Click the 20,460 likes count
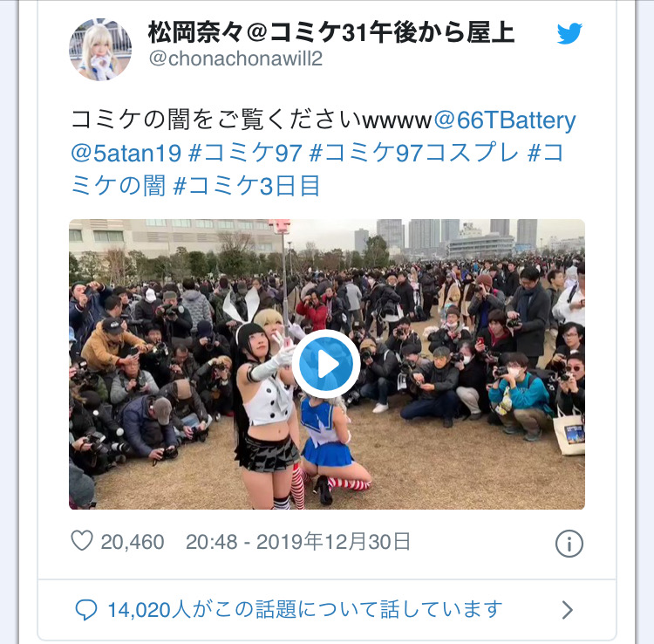Image resolution: width=654 pixels, height=644 pixels. [x=133, y=542]
